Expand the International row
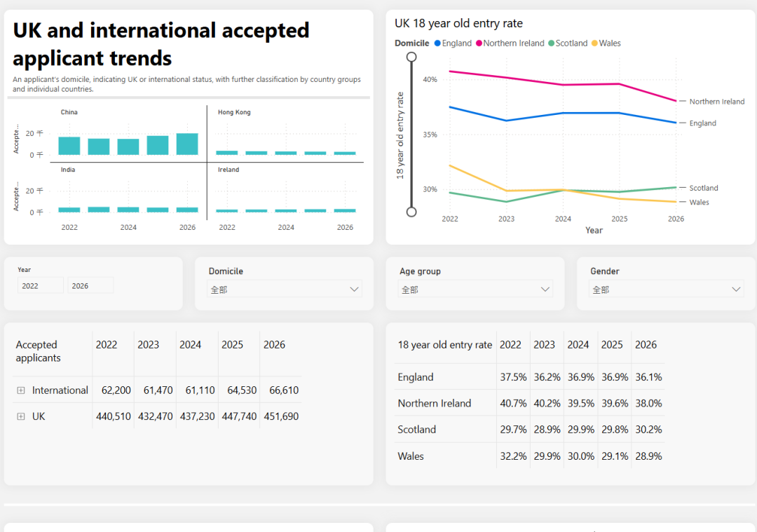 [x=21, y=390]
